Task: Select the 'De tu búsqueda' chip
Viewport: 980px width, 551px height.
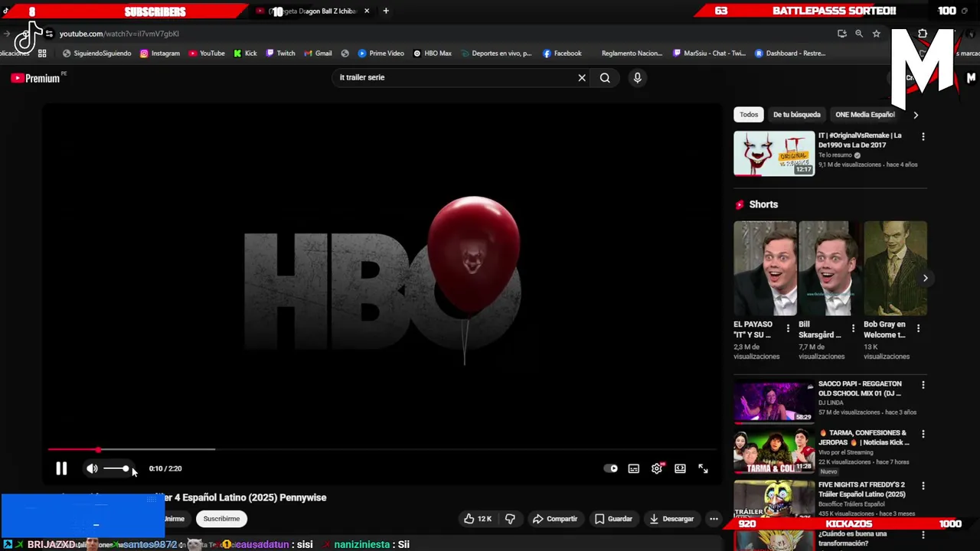Action: pos(796,115)
